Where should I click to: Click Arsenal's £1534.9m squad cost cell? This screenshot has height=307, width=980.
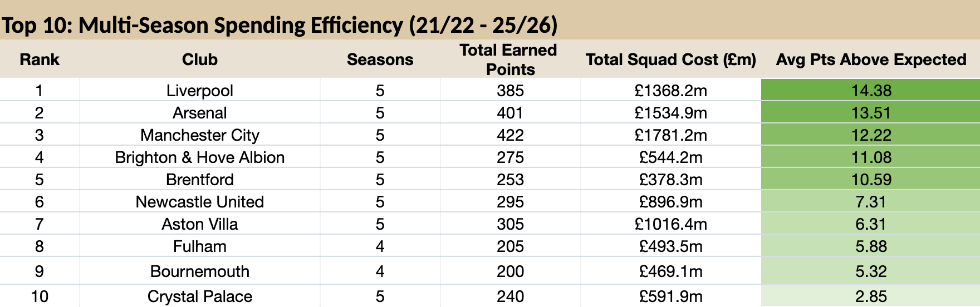tap(671, 112)
